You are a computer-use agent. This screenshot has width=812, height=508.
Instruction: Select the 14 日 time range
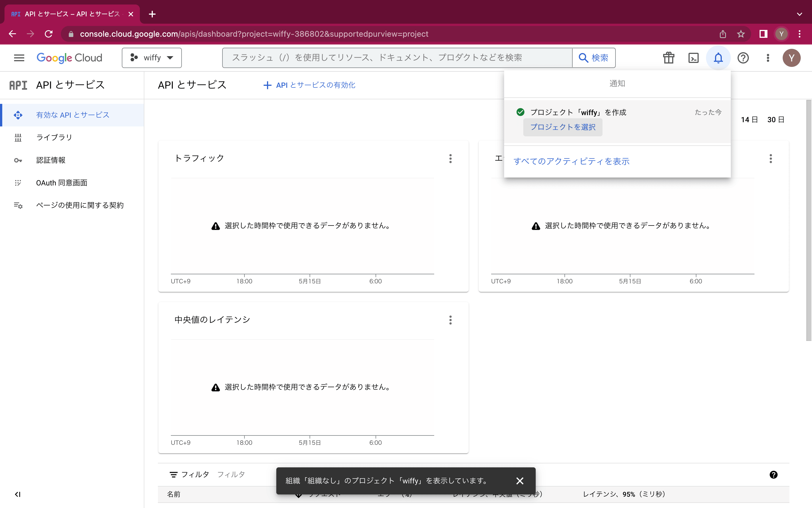(749, 120)
